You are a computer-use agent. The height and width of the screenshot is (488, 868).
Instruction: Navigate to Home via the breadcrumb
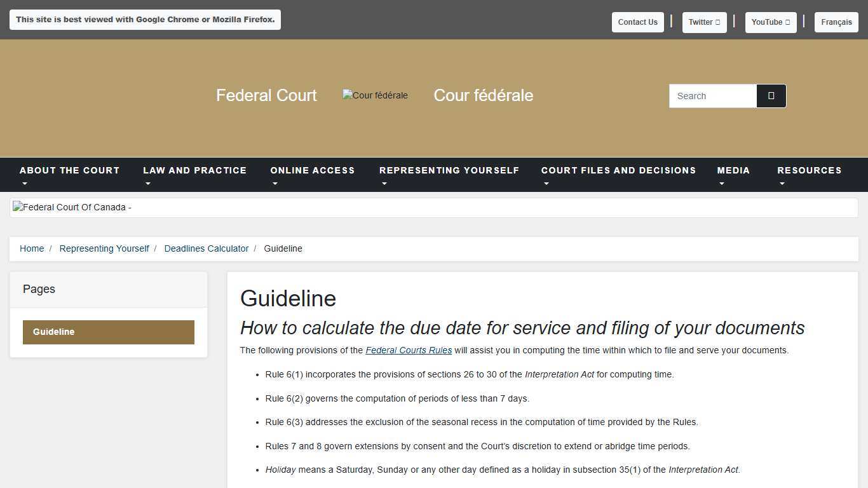click(32, 248)
